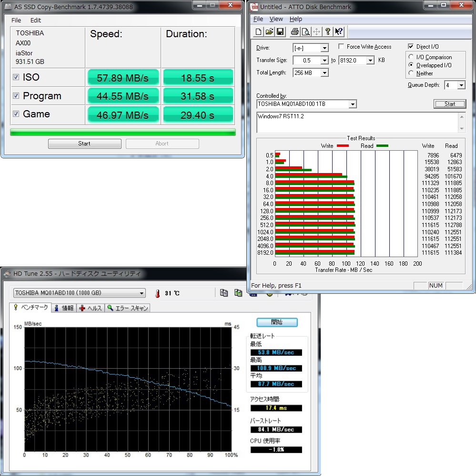The width and height of the screenshot is (476, 476).
Task: Click the HD Tune copy text icon
Action: [224, 293]
